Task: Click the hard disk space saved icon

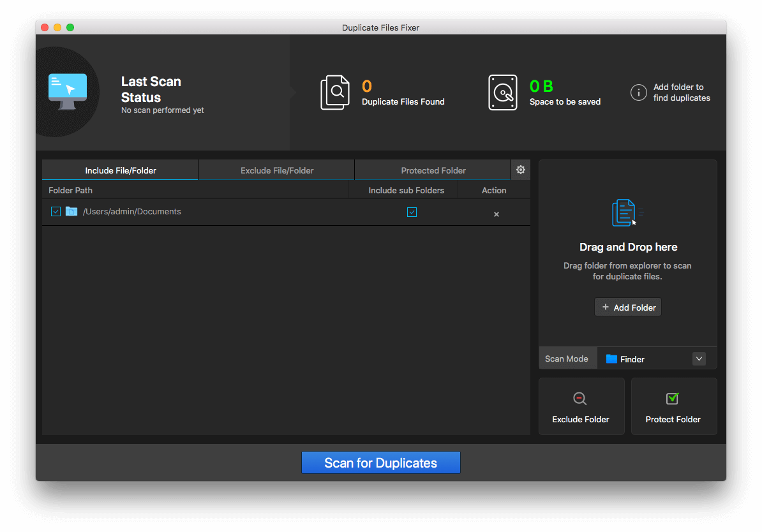Action: [x=502, y=92]
